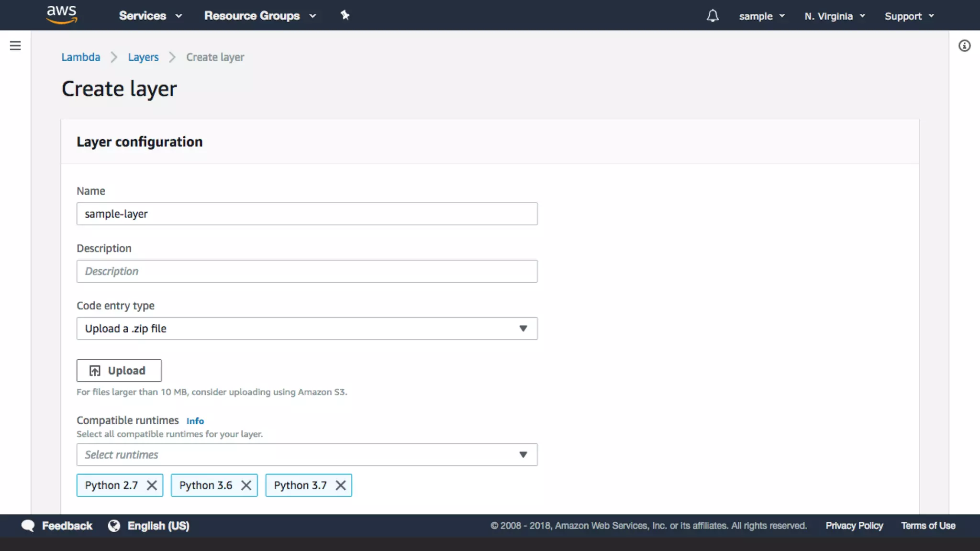The image size is (980, 551).
Task: Open the notifications bell
Action: (713, 16)
